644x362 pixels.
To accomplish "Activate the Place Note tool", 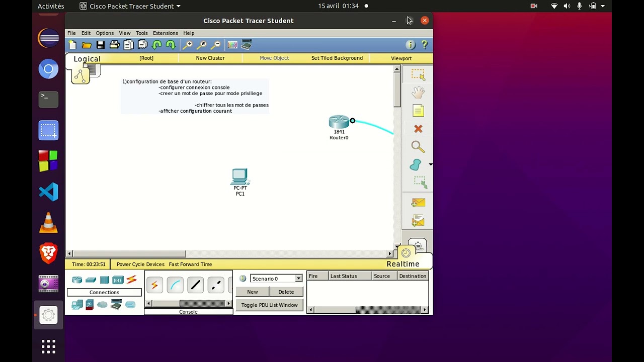I will point(418,111).
